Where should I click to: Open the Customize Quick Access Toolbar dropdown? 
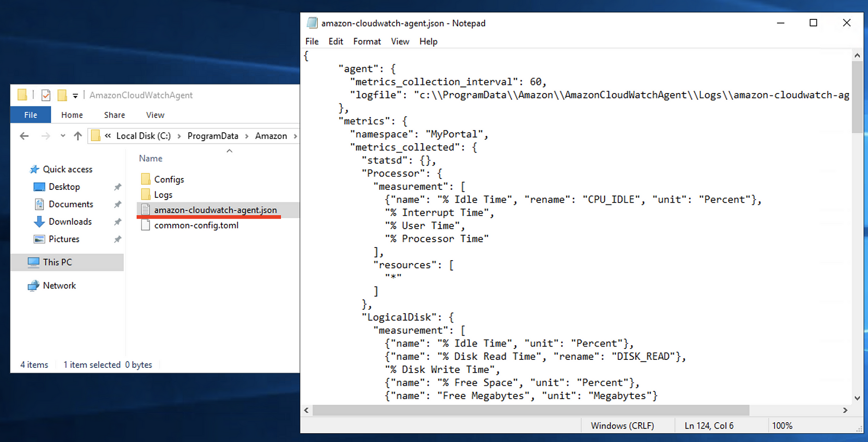[75, 96]
